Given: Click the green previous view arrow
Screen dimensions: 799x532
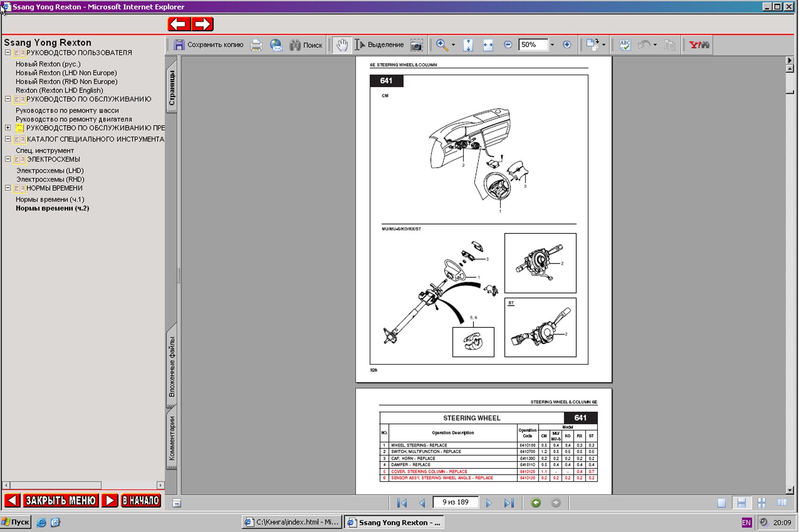Looking at the screenshot, I should pos(536,503).
